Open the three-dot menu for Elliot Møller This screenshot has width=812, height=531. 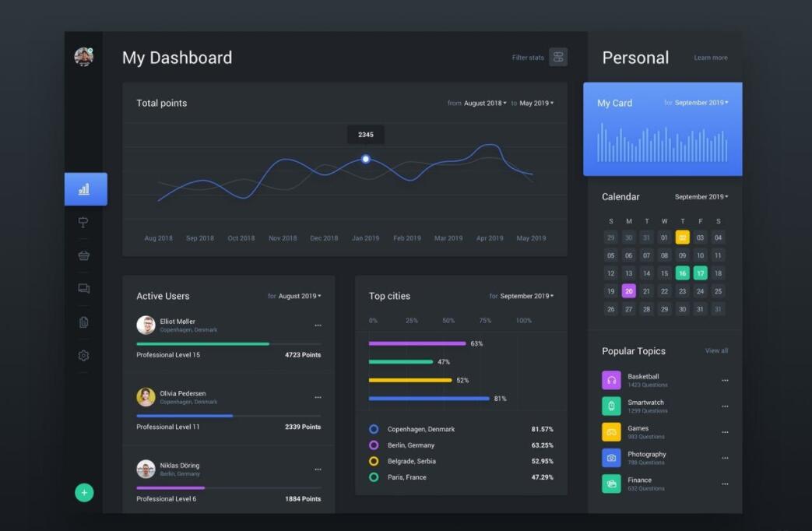318,325
